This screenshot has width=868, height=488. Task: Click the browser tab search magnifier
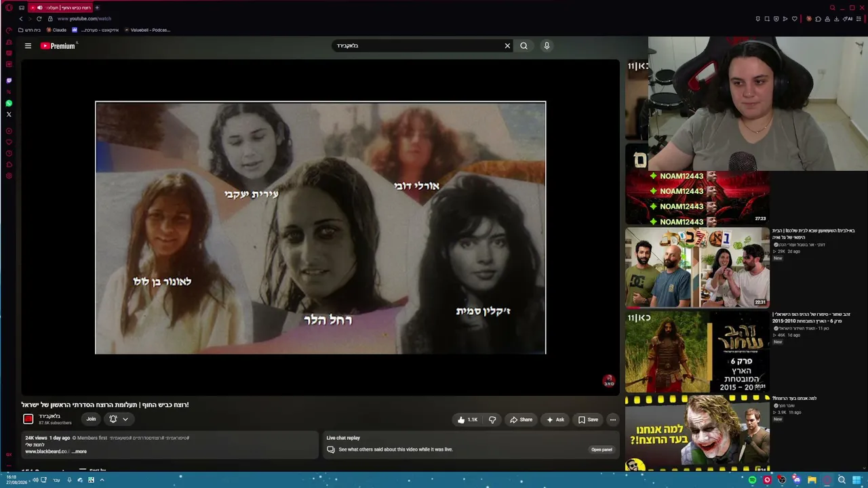[833, 7]
